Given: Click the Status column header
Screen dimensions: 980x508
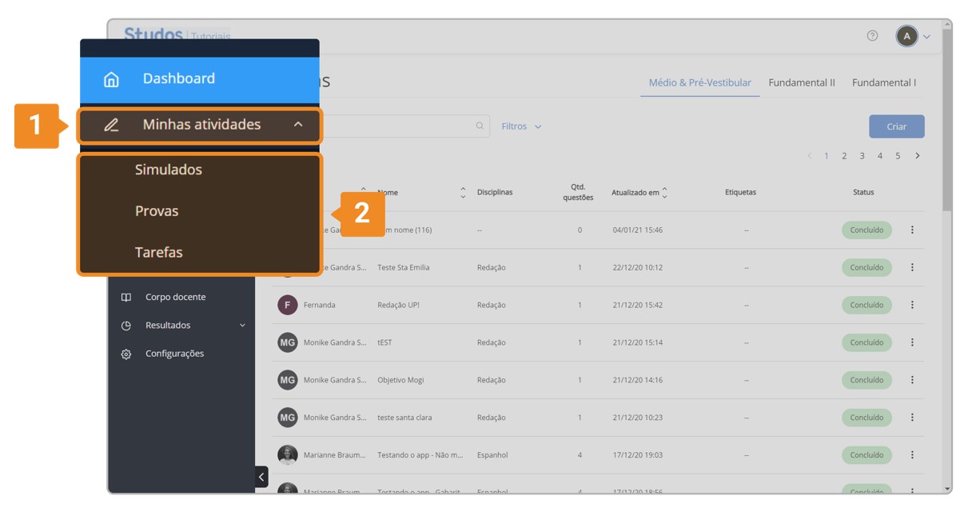Looking at the screenshot, I should 863,192.
